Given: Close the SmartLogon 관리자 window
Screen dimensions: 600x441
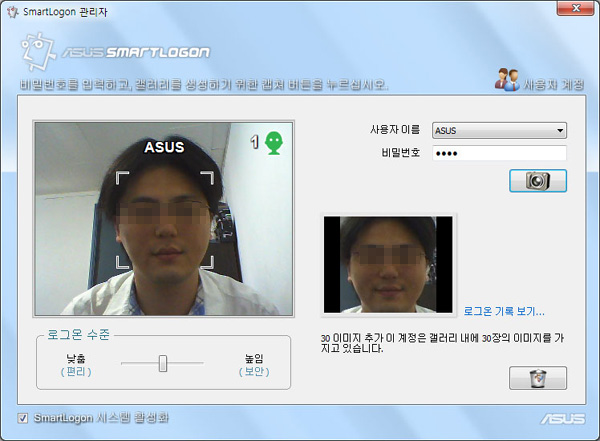Looking at the screenshot, I should coord(575,8).
